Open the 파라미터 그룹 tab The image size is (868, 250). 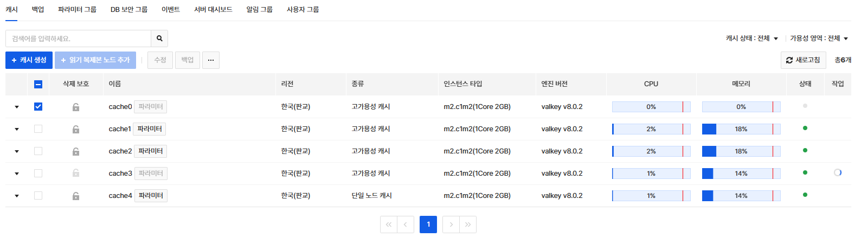(77, 9)
